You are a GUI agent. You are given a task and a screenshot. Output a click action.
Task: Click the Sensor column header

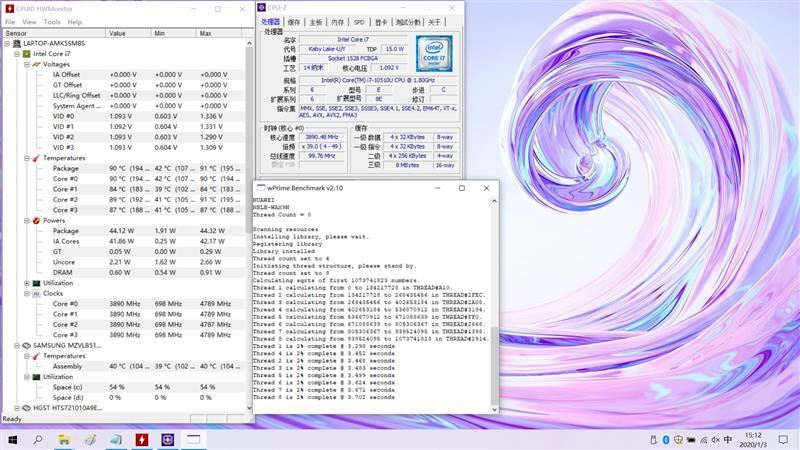[x=54, y=33]
